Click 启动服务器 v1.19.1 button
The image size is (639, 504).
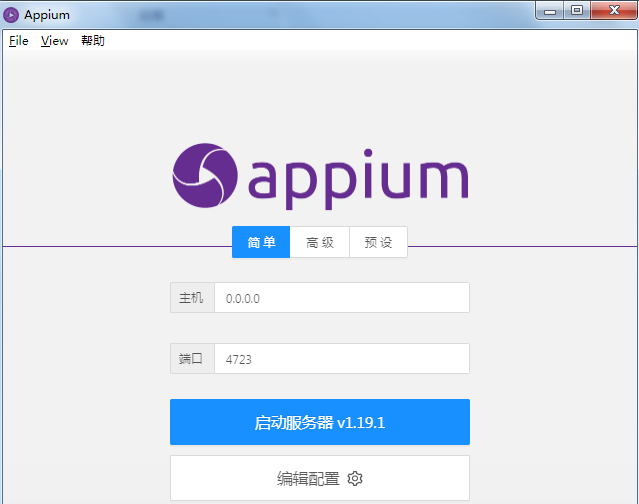[x=320, y=422]
